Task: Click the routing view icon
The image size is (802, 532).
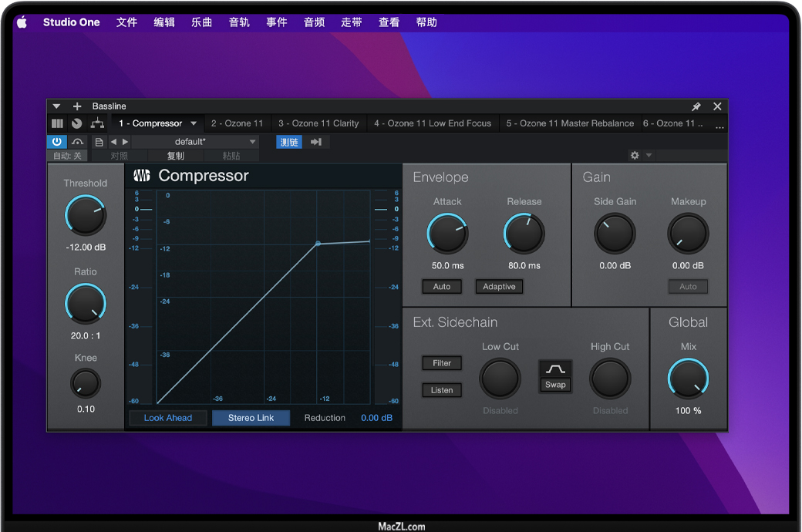Action: (97, 123)
